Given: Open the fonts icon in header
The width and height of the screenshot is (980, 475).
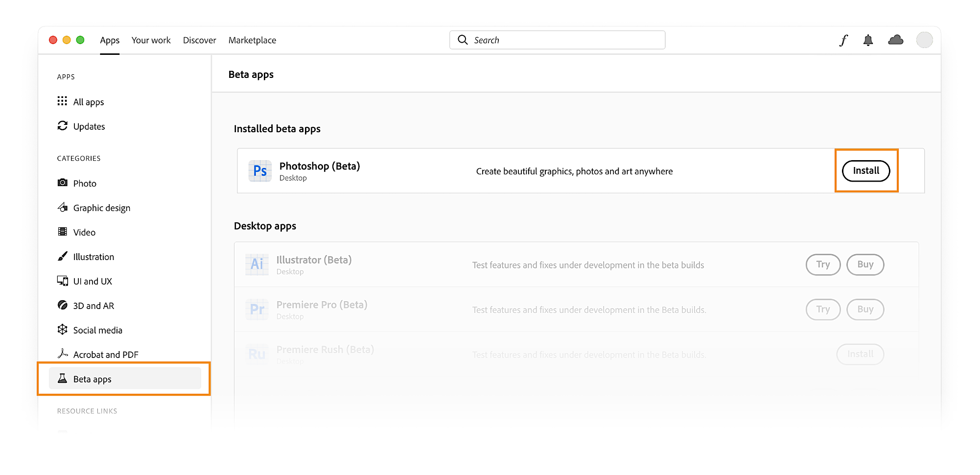Looking at the screenshot, I should (843, 40).
